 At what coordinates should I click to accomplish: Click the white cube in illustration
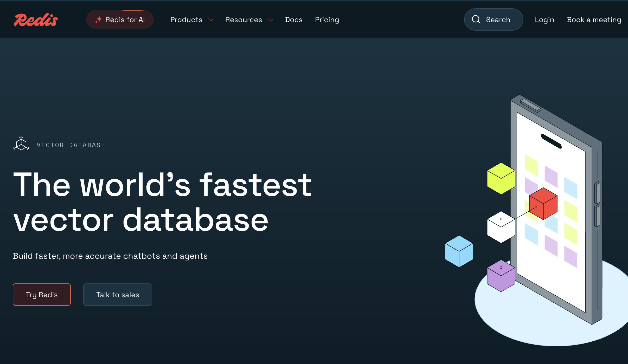501,227
